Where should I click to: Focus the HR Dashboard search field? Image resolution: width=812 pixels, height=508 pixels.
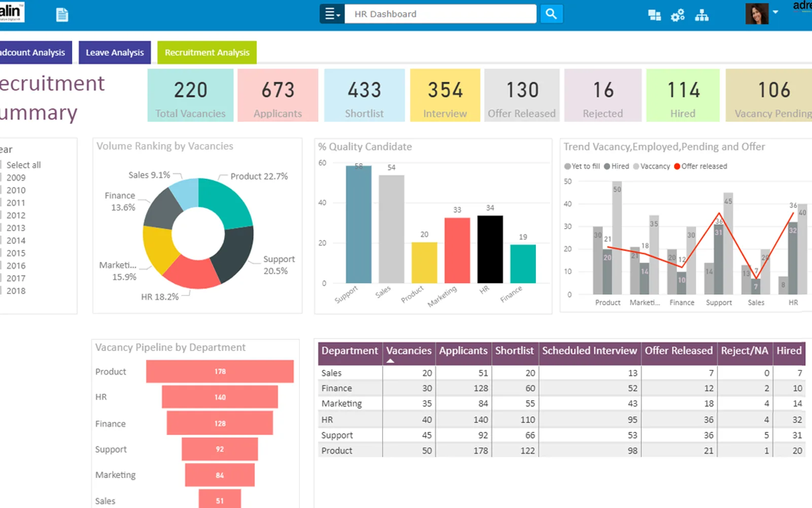tap(441, 14)
